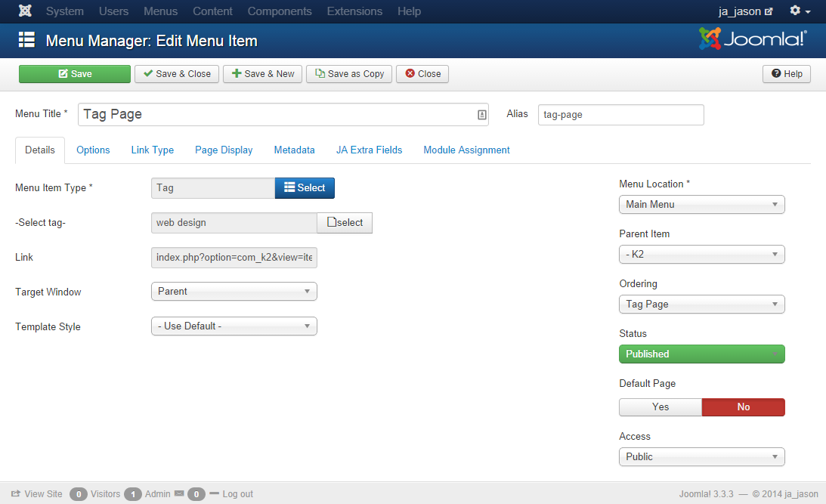Image resolution: width=826 pixels, height=504 pixels.
Task: Click the Close button with red X icon
Action: point(422,74)
